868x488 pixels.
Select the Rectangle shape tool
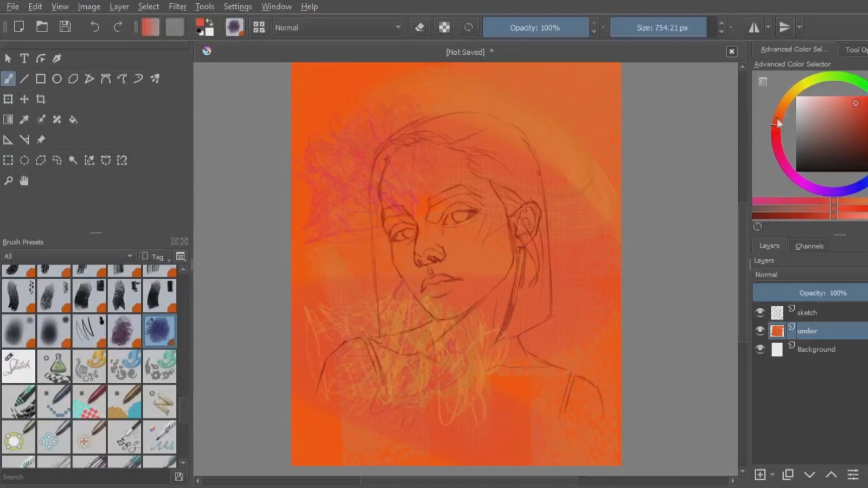point(41,79)
